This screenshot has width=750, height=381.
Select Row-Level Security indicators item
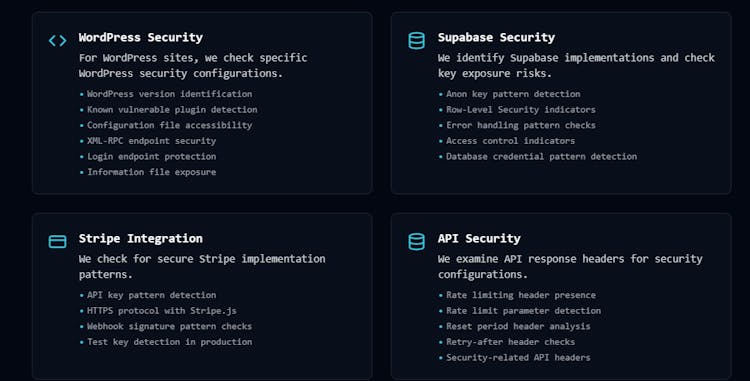click(521, 109)
